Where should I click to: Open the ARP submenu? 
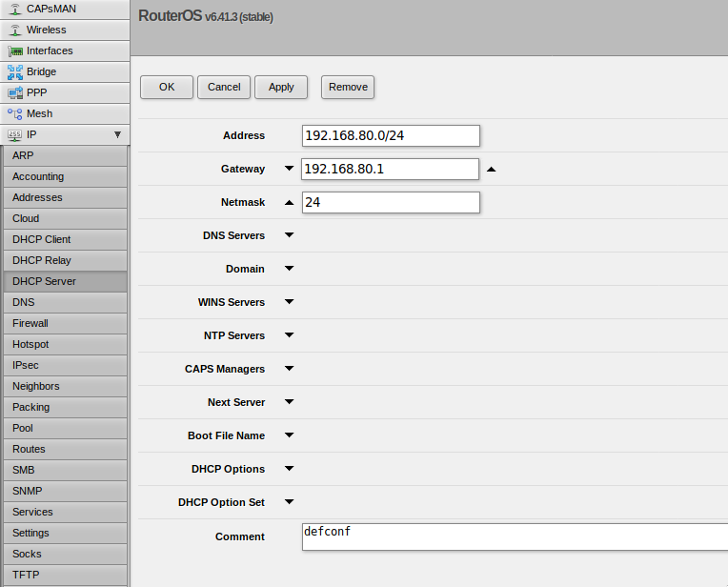click(x=65, y=155)
